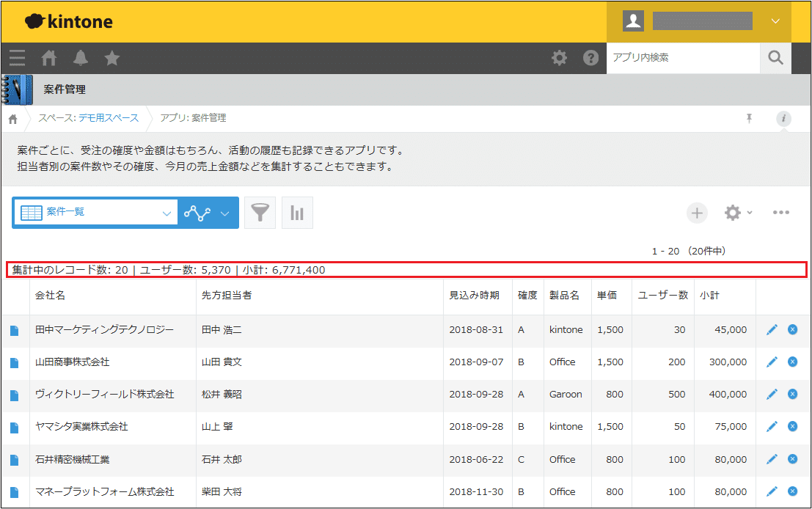Click the user avatar icon

tap(633, 21)
